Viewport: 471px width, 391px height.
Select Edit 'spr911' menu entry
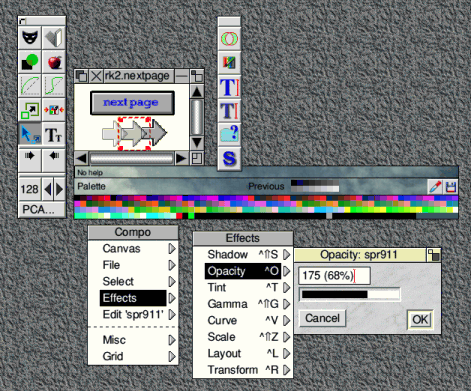tap(133, 314)
